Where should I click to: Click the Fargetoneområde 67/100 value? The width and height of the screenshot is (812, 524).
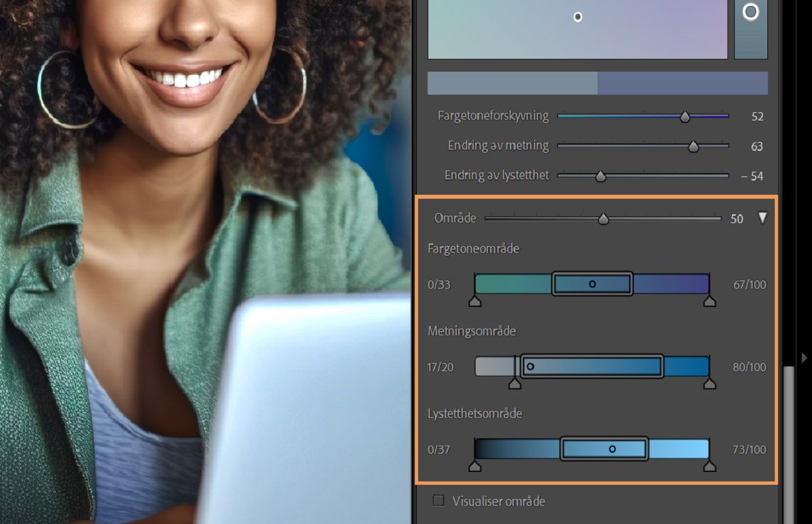point(750,285)
